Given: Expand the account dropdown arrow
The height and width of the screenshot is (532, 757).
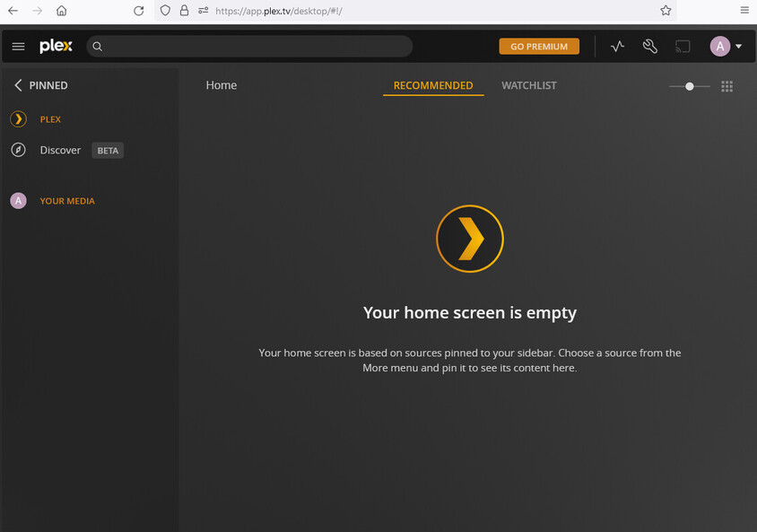Looking at the screenshot, I should pos(739,47).
